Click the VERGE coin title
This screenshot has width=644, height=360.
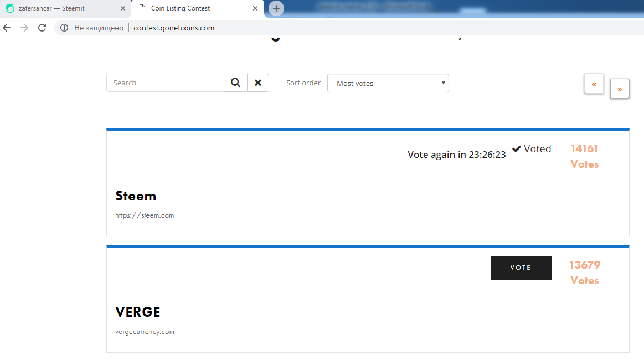coord(137,312)
